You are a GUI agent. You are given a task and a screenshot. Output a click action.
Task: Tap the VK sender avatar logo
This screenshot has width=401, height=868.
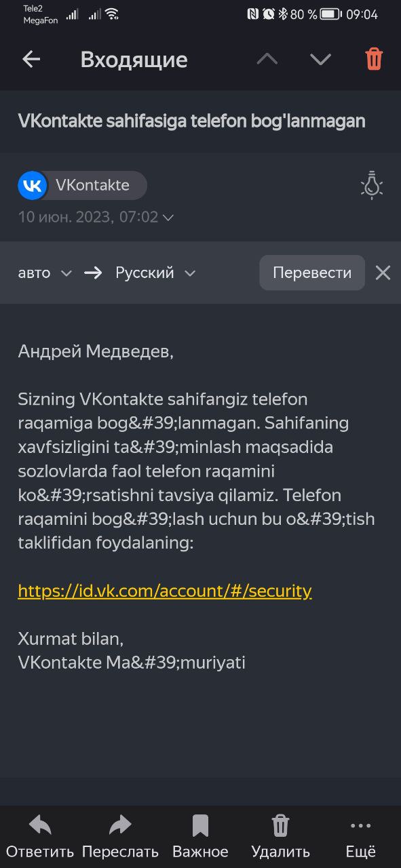click(32, 185)
